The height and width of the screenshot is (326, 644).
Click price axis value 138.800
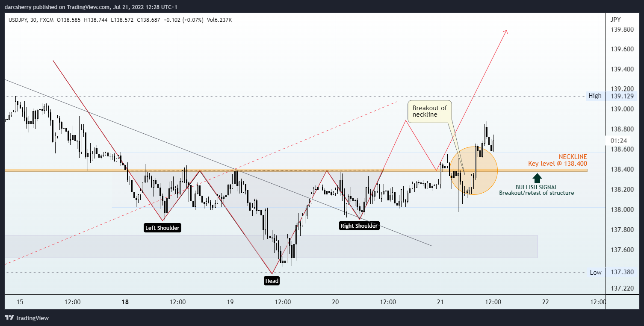click(622, 129)
